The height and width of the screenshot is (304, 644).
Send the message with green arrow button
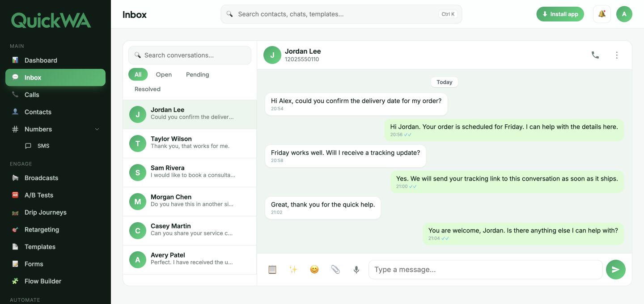[616, 270]
